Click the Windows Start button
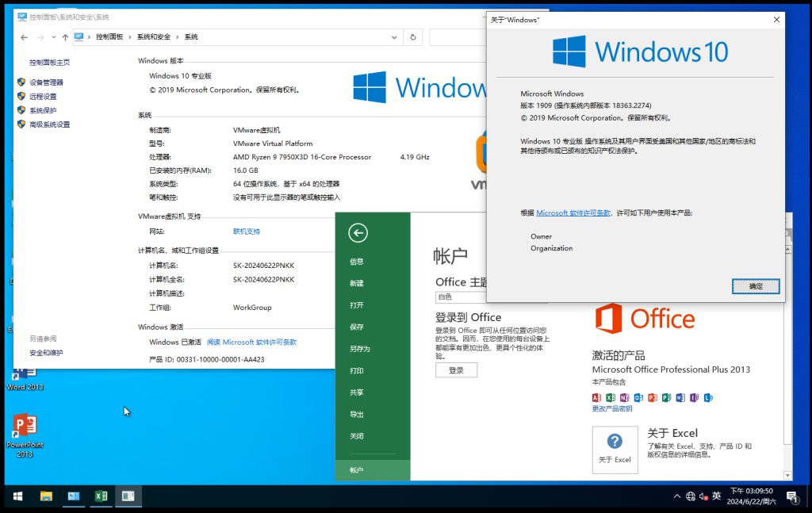812x513 pixels. (x=17, y=496)
